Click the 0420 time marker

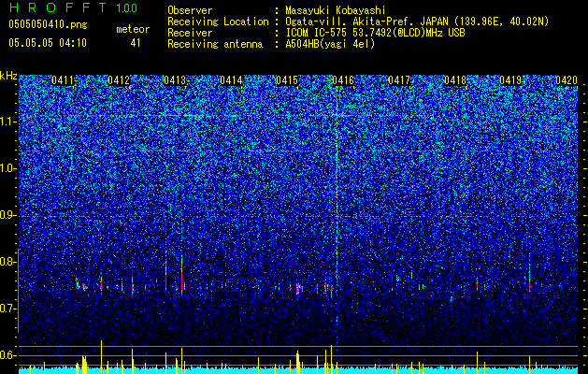(x=566, y=80)
